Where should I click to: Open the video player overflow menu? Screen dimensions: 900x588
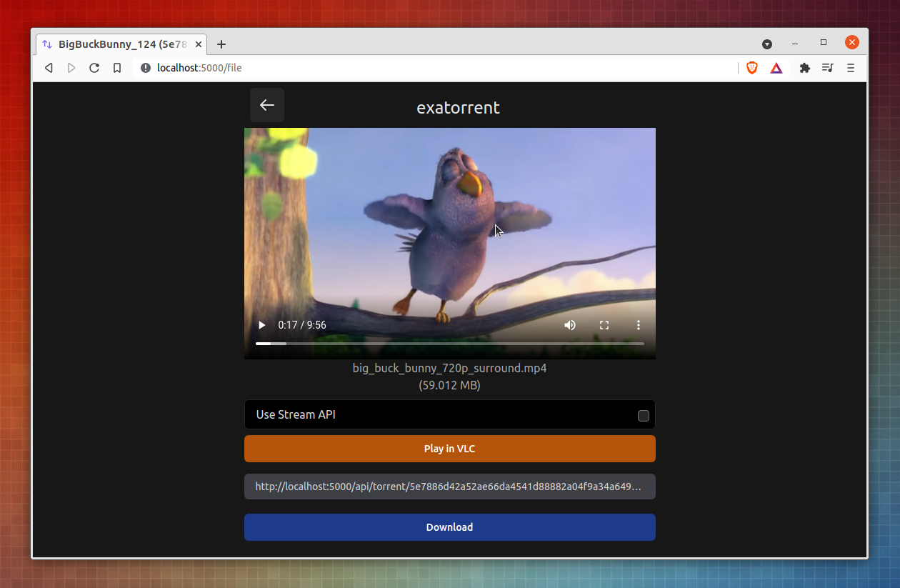pyautogui.click(x=638, y=325)
